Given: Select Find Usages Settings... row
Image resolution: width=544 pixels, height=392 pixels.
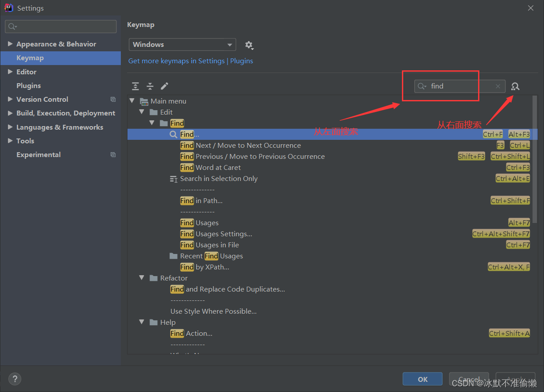Looking at the screenshot, I should [x=216, y=234].
